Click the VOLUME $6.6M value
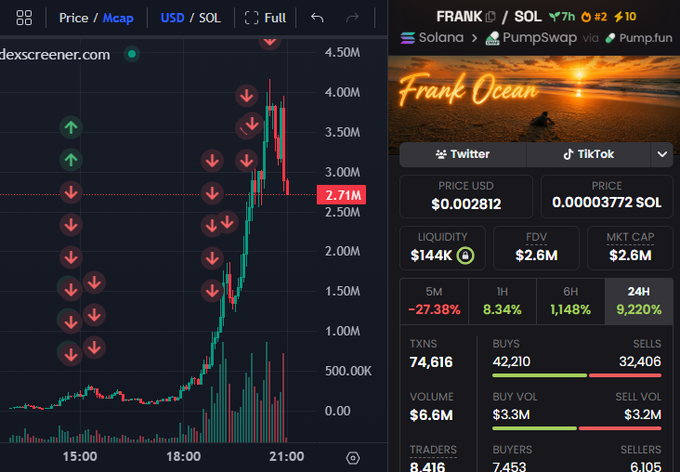 click(x=431, y=415)
